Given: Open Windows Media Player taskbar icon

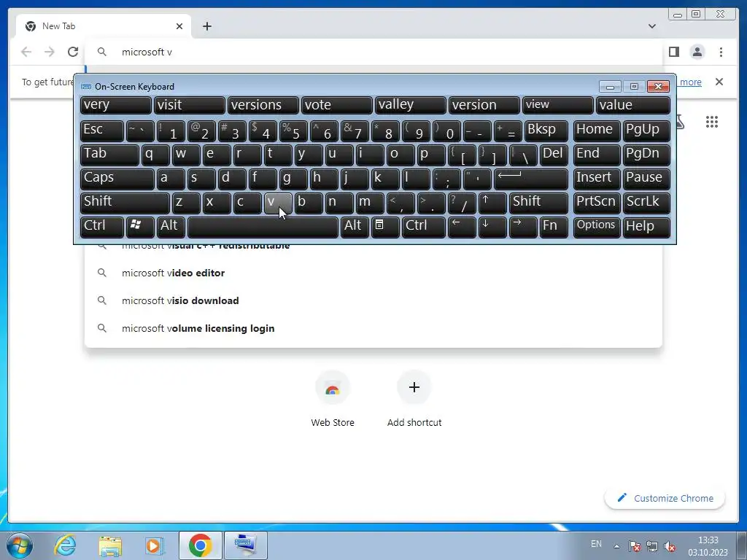Looking at the screenshot, I should 155,545.
